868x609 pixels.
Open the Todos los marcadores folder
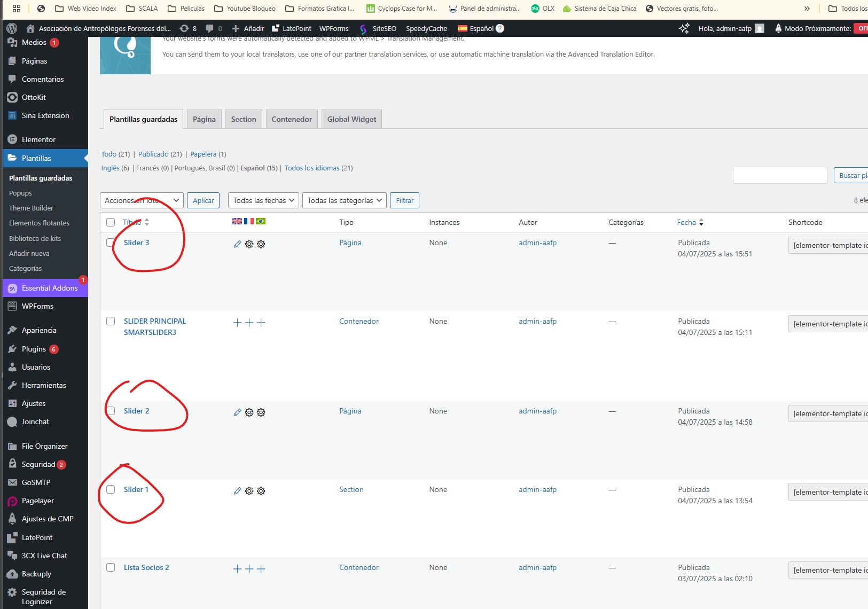(848, 8)
